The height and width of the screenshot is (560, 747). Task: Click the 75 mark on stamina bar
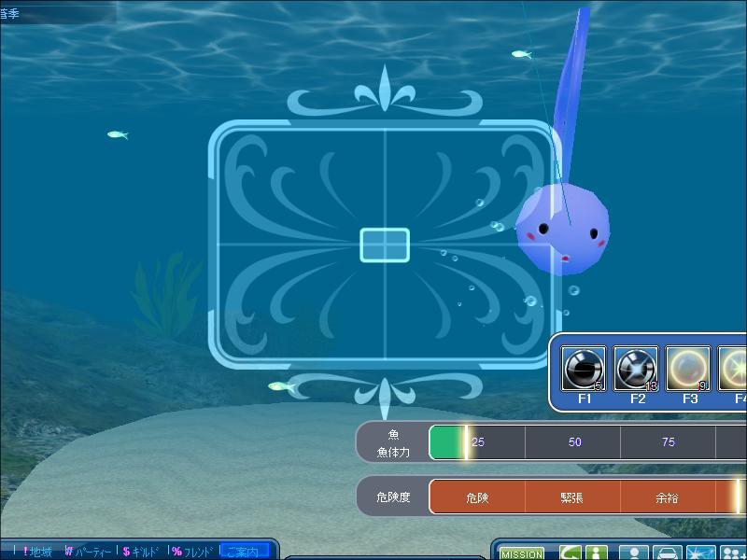coord(669,441)
